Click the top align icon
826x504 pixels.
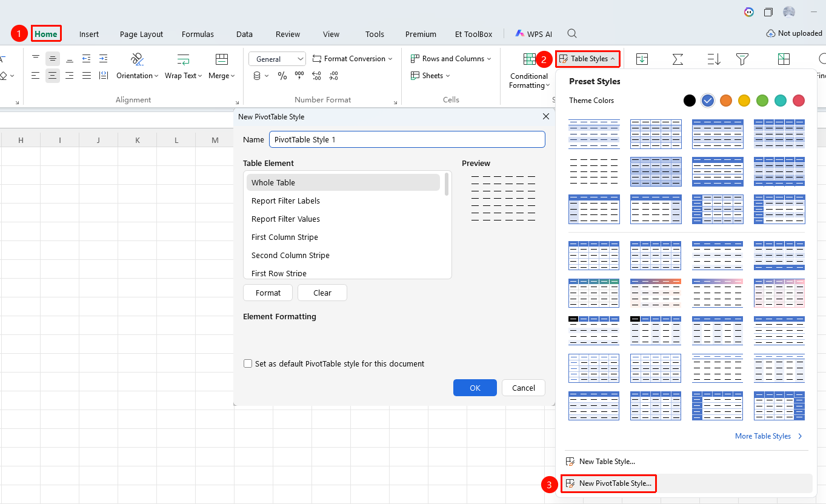pyautogui.click(x=36, y=59)
